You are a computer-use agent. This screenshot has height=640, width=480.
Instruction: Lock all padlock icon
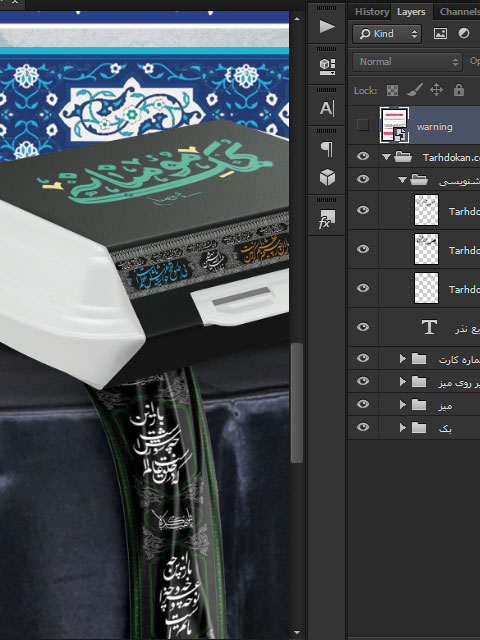459,90
